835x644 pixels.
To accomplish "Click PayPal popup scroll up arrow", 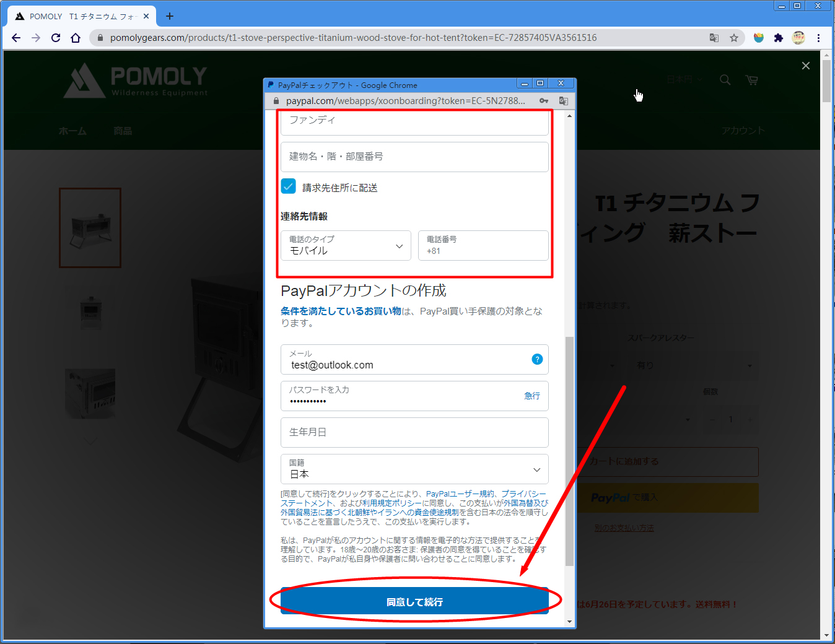I will pos(569,115).
